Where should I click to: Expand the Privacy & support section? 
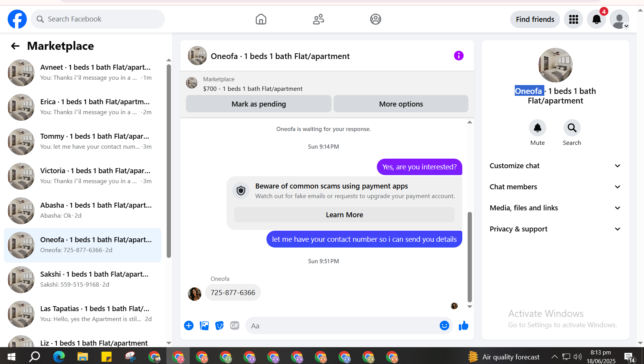[555, 229]
